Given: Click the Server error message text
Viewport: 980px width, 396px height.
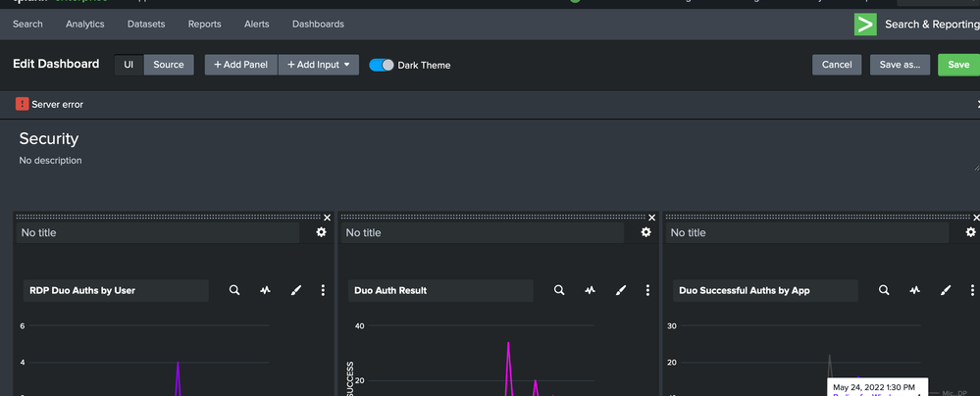Looking at the screenshot, I should coord(58,104).
